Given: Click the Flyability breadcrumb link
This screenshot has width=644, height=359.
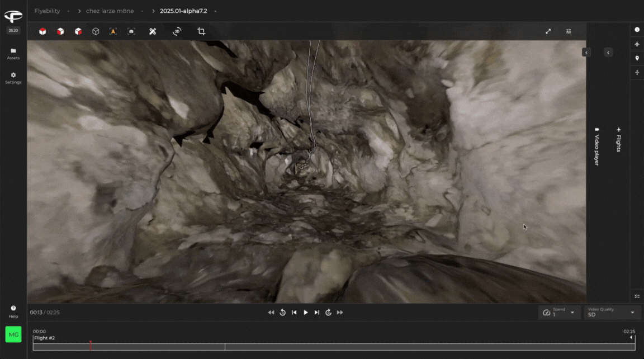Looking at the screenshot, I should pyautogui.click(x=47, y=11).
